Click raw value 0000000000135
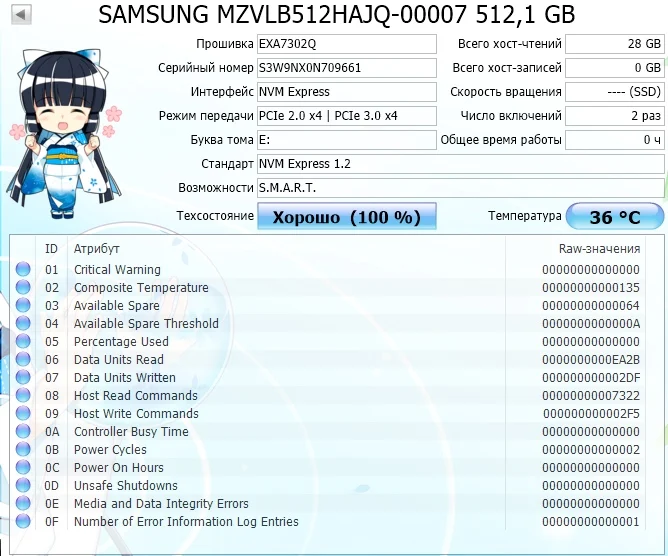The width and height of the screenshot is (668, 556). (590, 287)
